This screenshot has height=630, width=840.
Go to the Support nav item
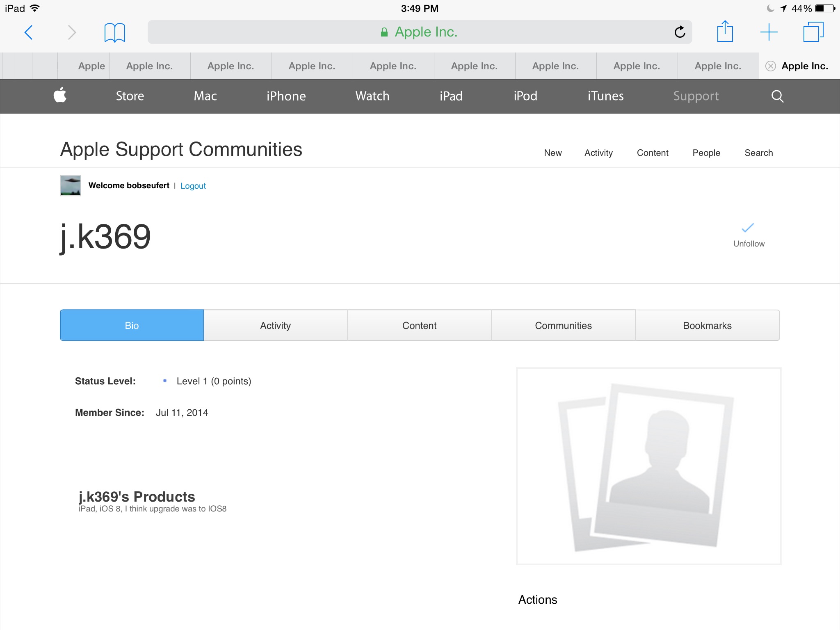coord(696,96)
